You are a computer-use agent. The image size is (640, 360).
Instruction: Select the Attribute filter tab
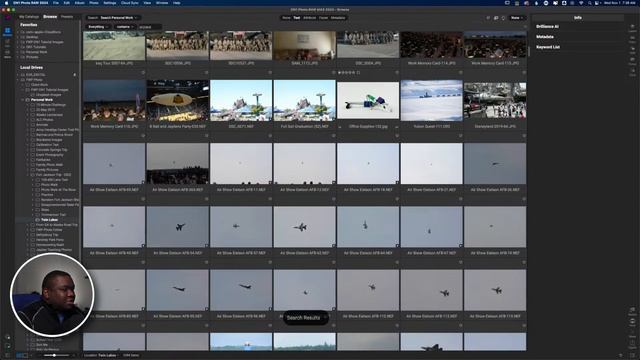tap(309, 18)
